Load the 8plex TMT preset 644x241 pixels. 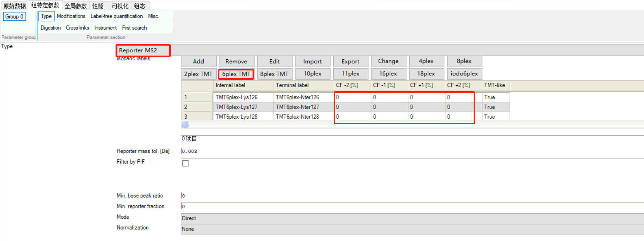click(x=274, y=74)
